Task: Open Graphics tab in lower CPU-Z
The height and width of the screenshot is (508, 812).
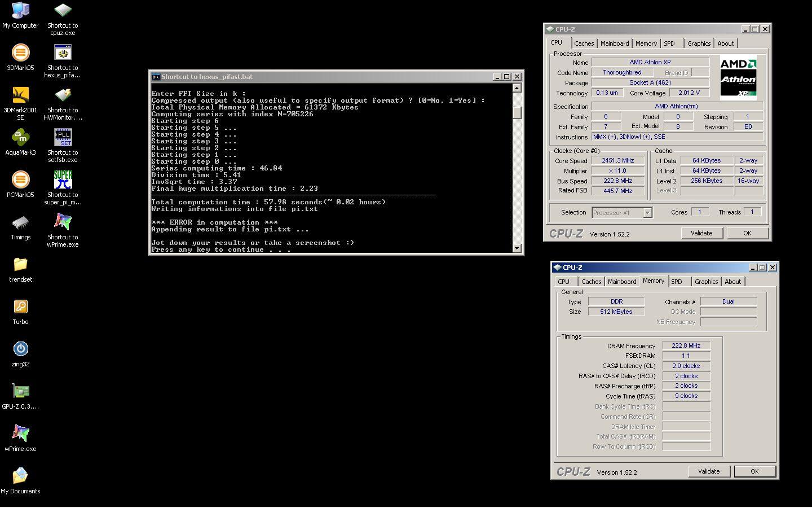Action: point(707,282)
